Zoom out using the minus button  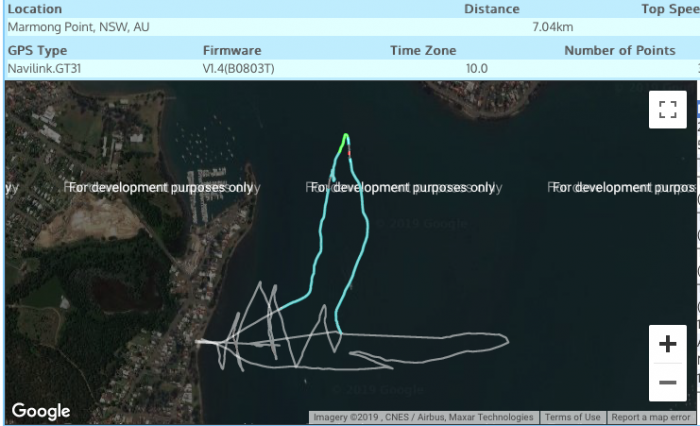point(667,382)
